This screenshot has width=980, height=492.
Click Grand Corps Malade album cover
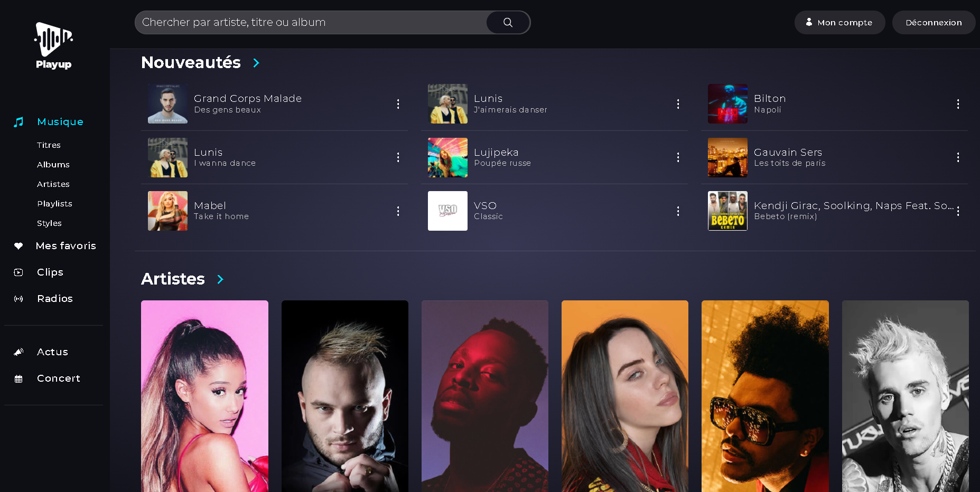point(167,104)
